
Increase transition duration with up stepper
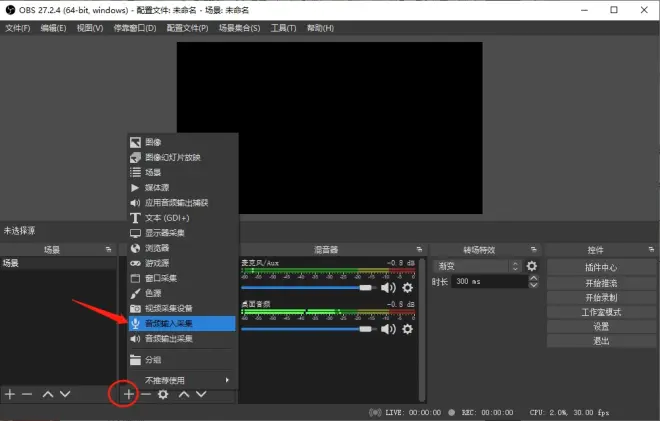[533, 278]
